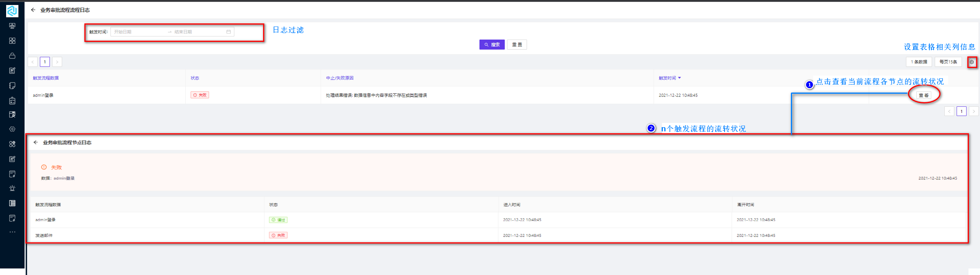This screenshot has height=275, width=980.
Task: Go to previous page in top-left pagination
Action: (x=33, y=62)
